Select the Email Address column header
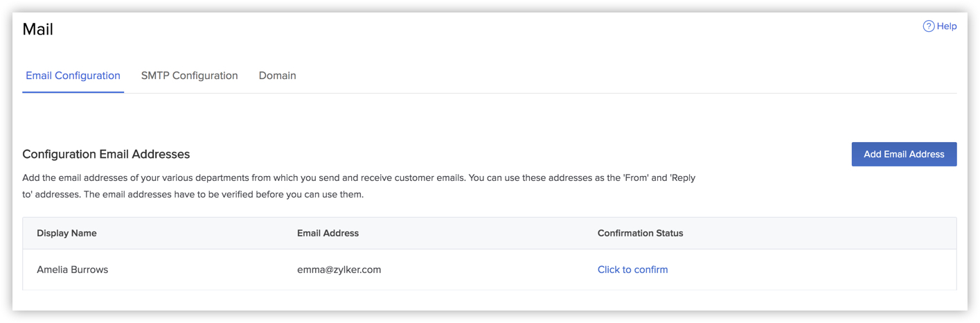Viewport: 980px width, 323px height. pos(328,234)
